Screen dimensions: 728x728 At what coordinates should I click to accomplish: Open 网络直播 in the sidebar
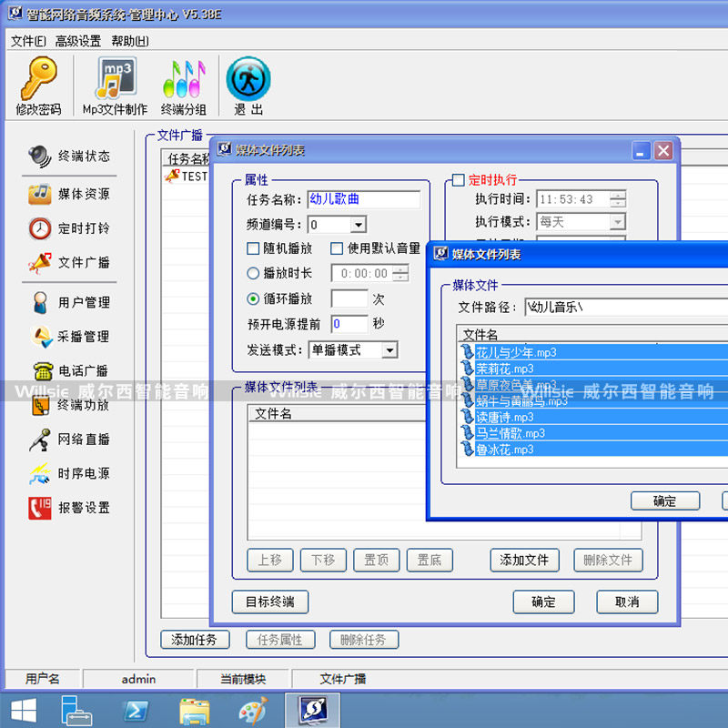pyautogui.click(x=70, y=439)
